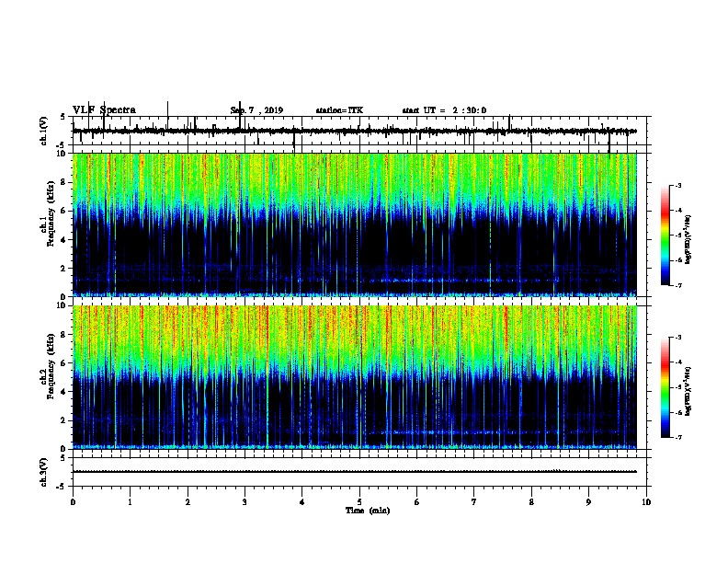The image size is (728, 563).
Task: Click the time axis tick label "9"
Action: pos(588,502)
